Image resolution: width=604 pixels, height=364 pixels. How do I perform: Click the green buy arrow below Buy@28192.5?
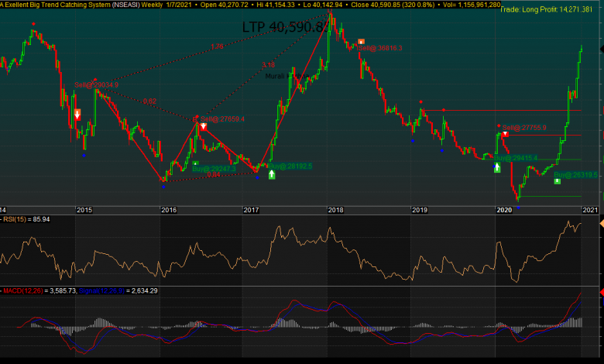coord(272,175)
